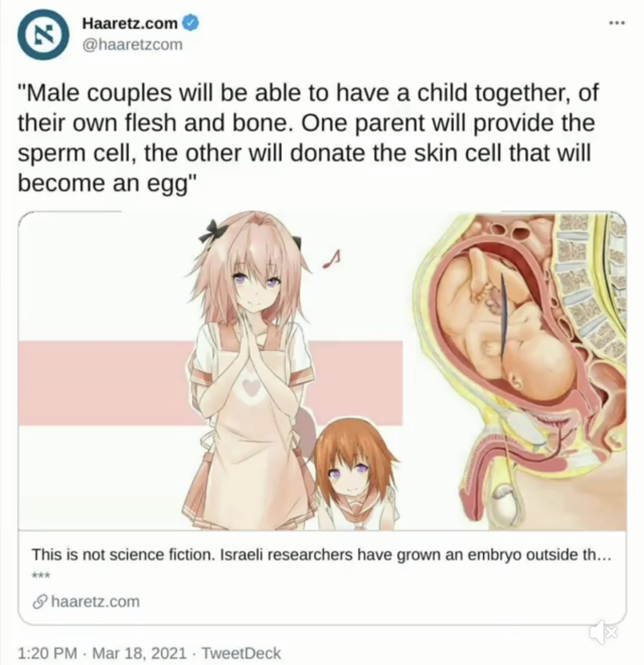Click the blue verified badge

191,22
